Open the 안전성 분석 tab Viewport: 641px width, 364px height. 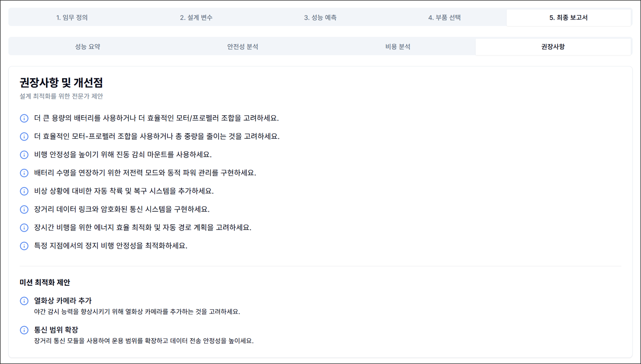coord(242,46)
